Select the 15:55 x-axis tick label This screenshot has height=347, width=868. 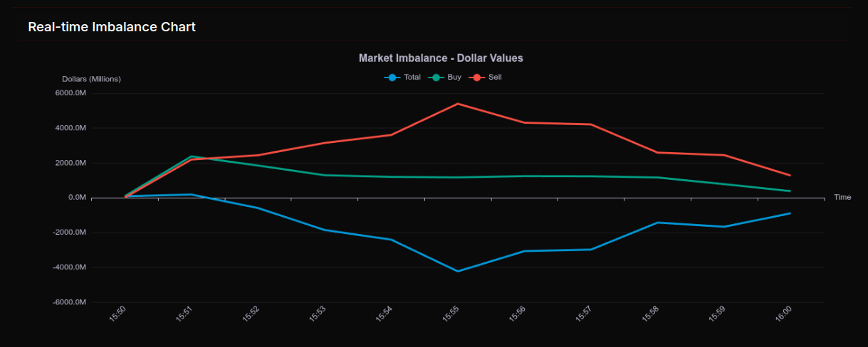pos(451,314)
